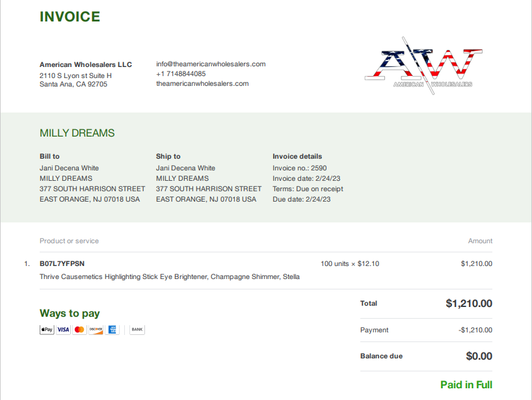Click the Thrive Causemetics product description
This screenshot has width=532, height=400.
(170, 276)
